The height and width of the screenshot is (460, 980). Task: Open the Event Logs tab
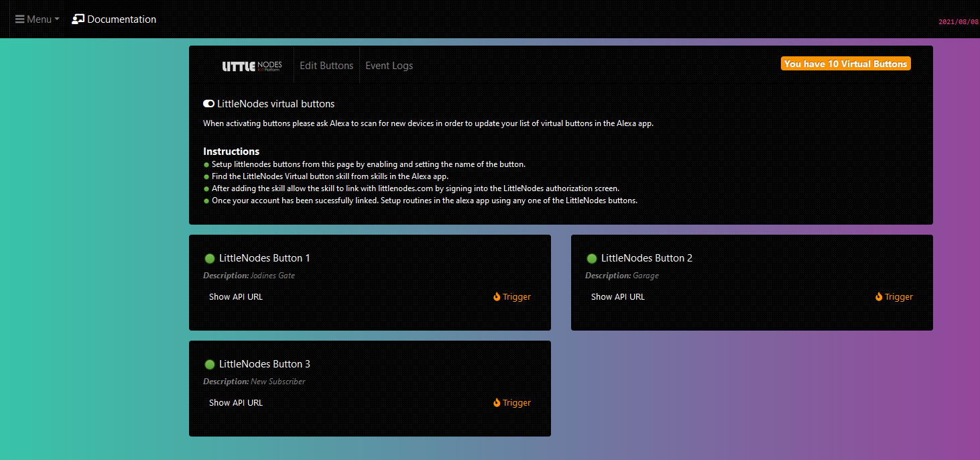pyautogui.click(x=389, y=66)
